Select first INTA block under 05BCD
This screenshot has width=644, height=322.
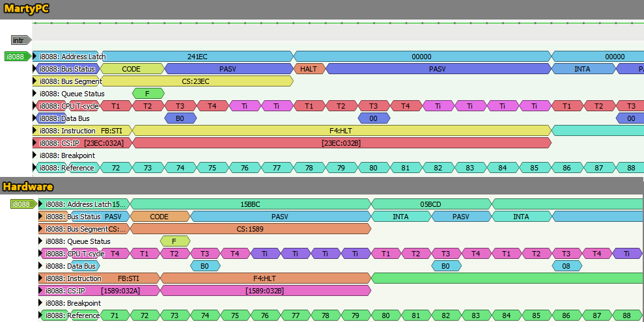[x=400, y=217]
